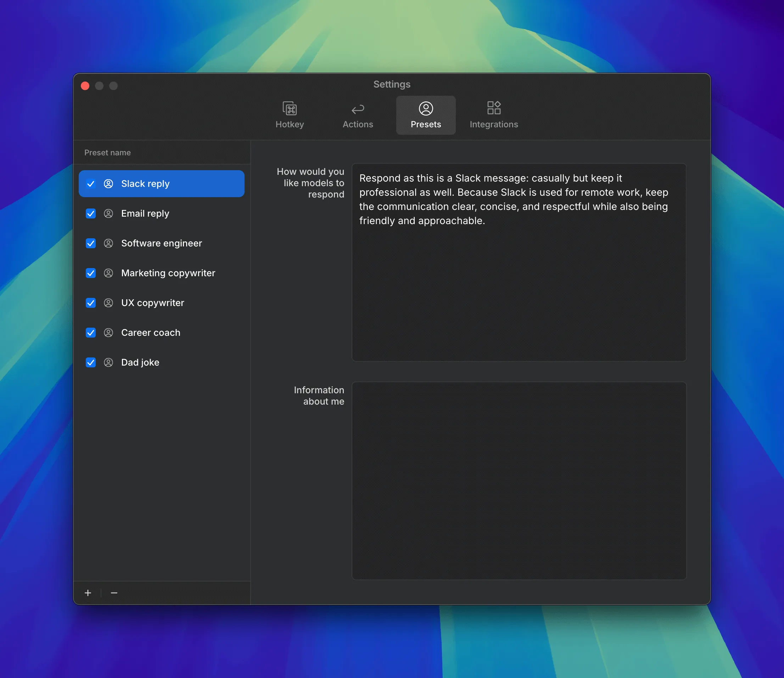Click the Actions return-arrow icon
Image resolution: width=784 pixels, height=678 pixels.
click(358, 110)
